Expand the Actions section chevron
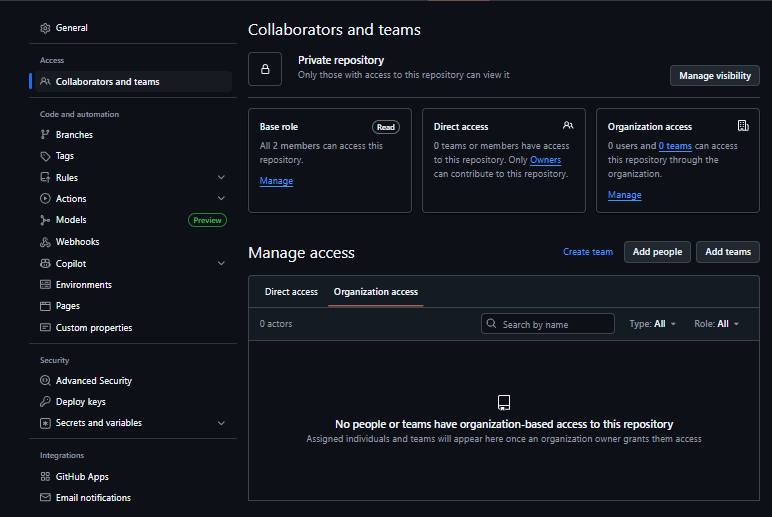This screenshot has width=772, height=517. [222, 198]
